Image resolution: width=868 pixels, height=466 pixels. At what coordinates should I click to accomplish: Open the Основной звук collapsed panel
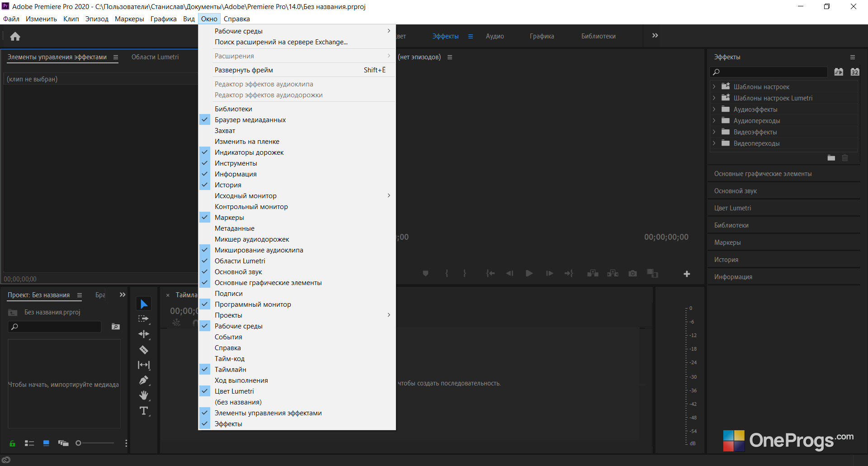click(x=736, y=191)
